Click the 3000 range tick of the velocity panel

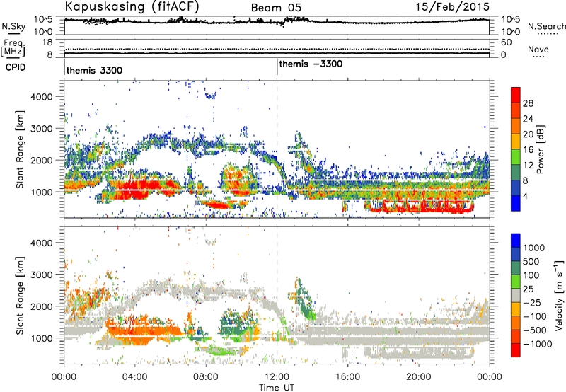42,275
